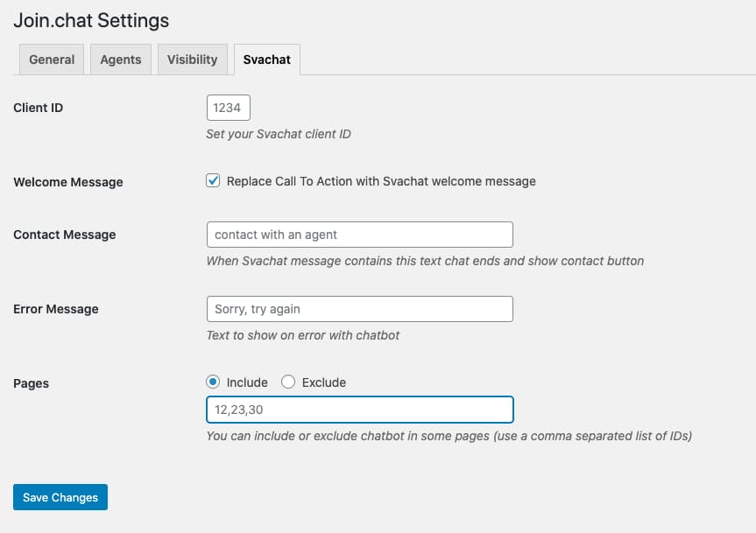Screen dimensions: 756x533
Task: Switch to the Agents tab
Action: pyautogui.click(x=121, y=60)
